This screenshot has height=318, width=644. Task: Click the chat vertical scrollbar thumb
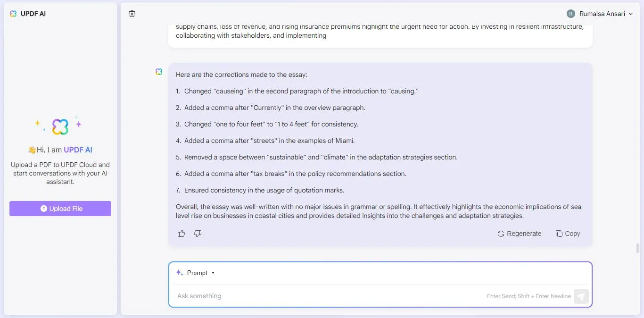pyautogui.click(x=638, y=248)
